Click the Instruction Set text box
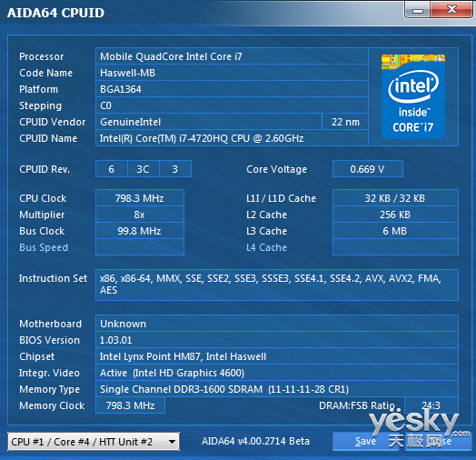476x460 pixels. (277, 285)
